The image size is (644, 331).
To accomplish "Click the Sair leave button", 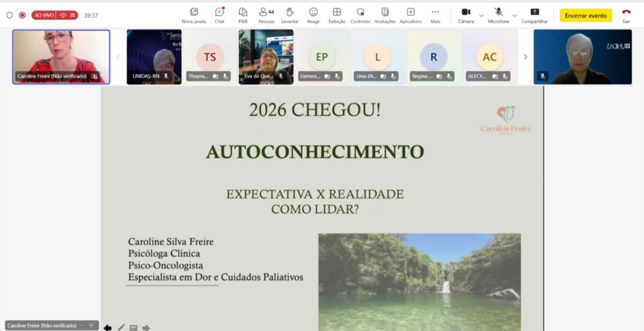I will click(626, 15).
